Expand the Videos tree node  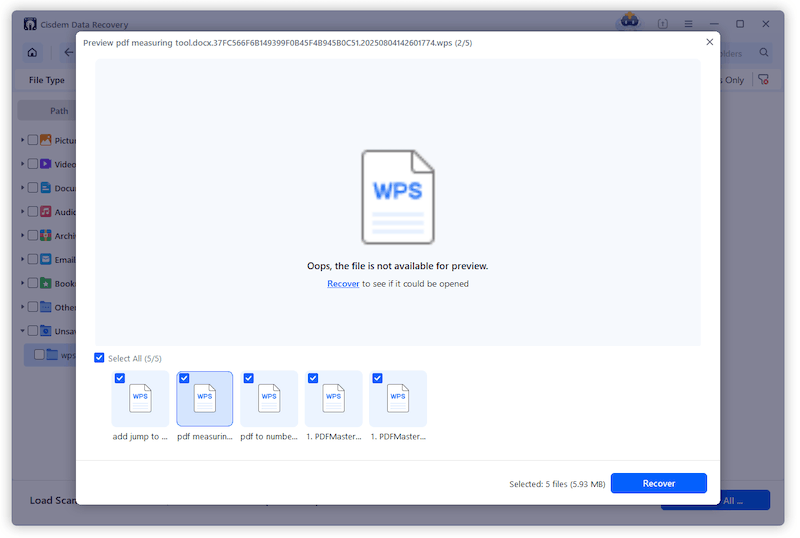(22, 164)
